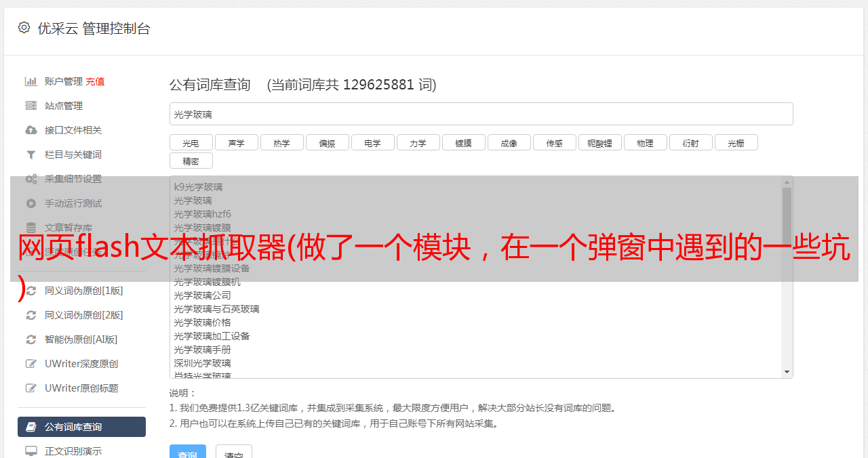Select 光学玻璃手册 in the results list
The width and height of the screenshot is (868, 458).
(202, 350)
